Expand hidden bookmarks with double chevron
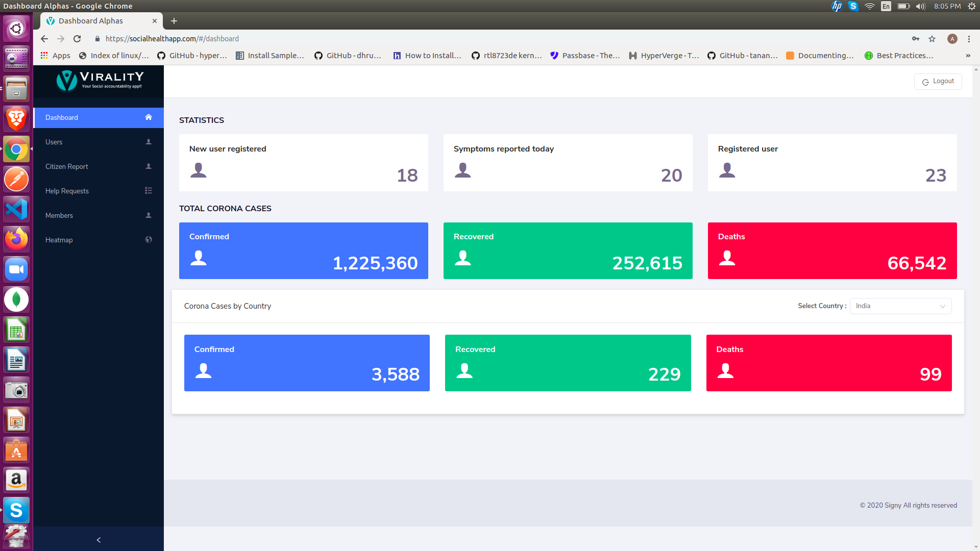The height and width of the screenshot is (551, 980). point(968,56)
